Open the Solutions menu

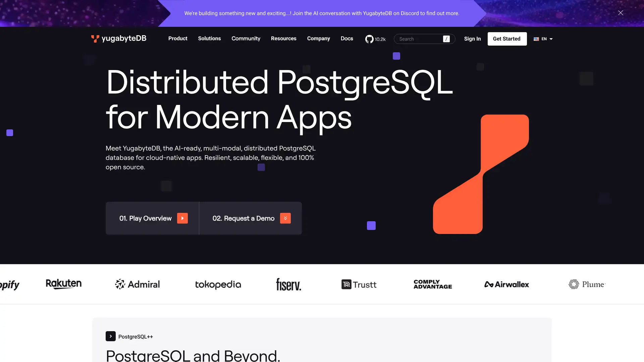[209, 39]
